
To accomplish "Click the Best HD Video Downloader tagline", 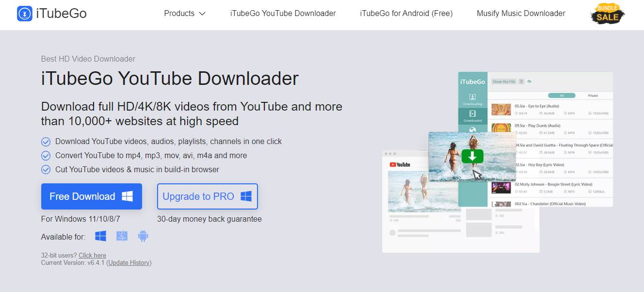I will click(x=88, y=59).
